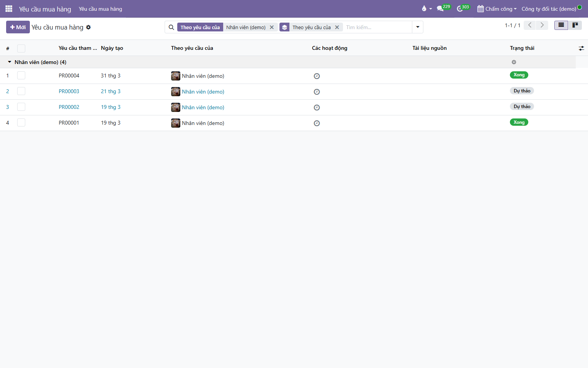This screenshot has width=588, height=368.
Task: Click the 1-1 / 1 pager counter
Action: click(x=513, y=25)
